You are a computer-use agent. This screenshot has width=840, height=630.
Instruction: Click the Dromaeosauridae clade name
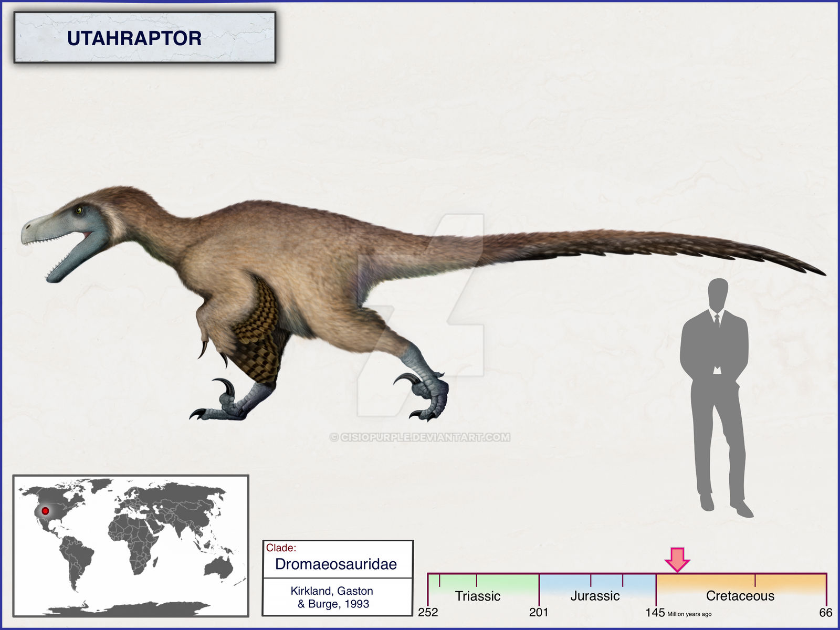pos(336,564)
